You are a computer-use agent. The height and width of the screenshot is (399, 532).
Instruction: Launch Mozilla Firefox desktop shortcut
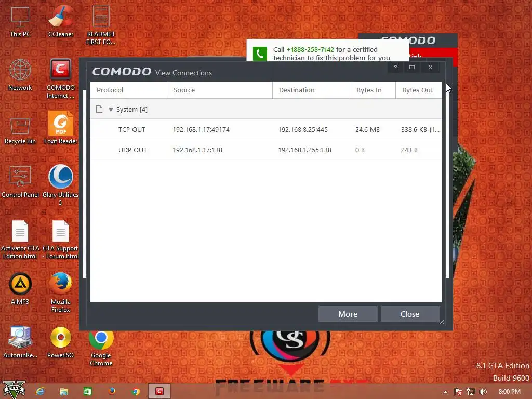61,292
